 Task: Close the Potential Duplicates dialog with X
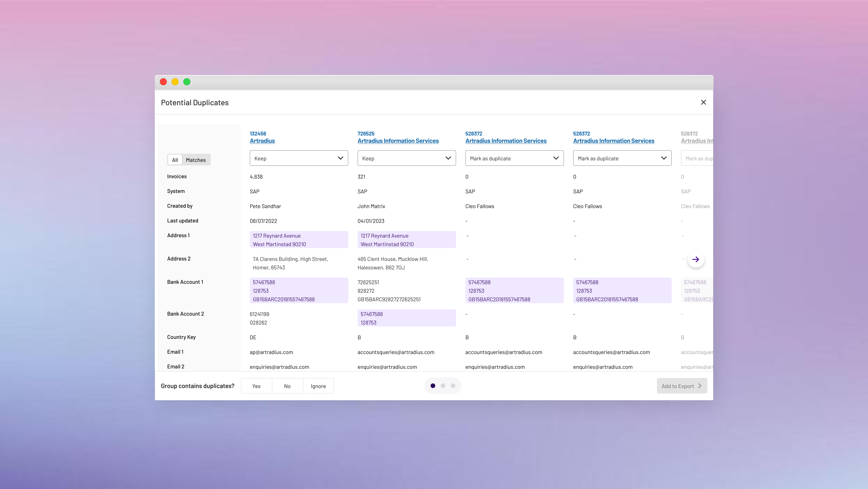coord(703,102)
